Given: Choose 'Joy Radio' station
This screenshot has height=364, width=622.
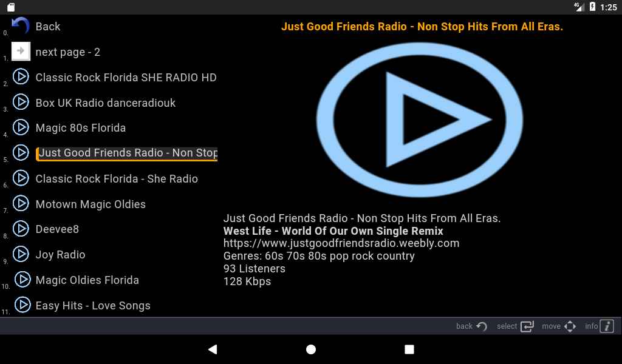Looking at the screenshot, I should (60, 255).
